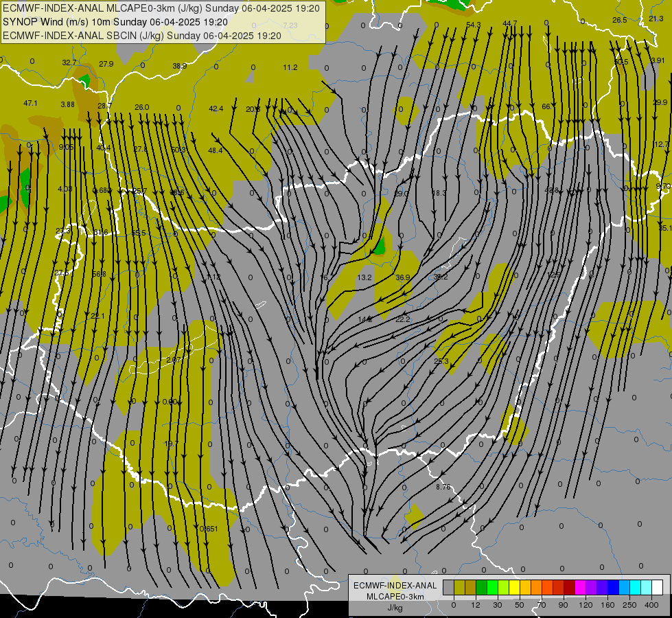Image resolution: width=672 pixels, height=618 pixels.
Task: Click the legend subtitle MLCAPE0-3km
Action: pyautogui.click(x=395, y=597)
